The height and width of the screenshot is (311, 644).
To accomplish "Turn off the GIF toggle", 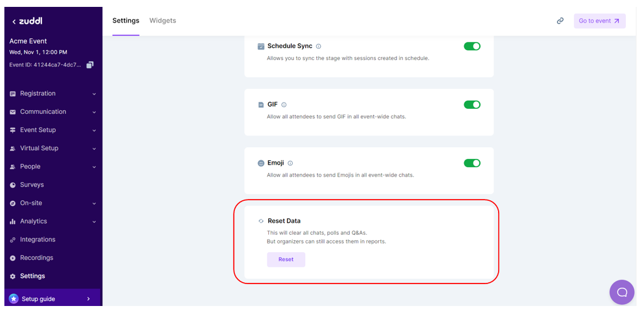I will point(472,105).
